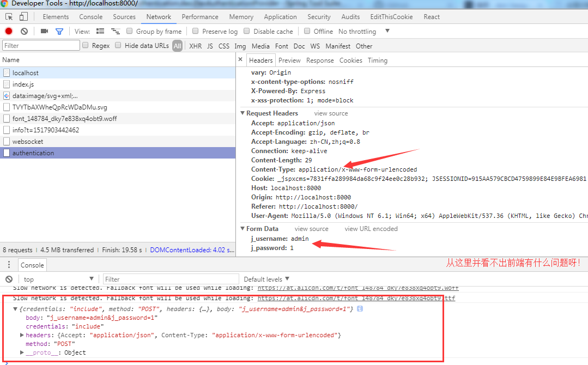Open the Sources tab
Image resolution: width=588 pixels, height=365 pixels.
(x=124, y=17)
